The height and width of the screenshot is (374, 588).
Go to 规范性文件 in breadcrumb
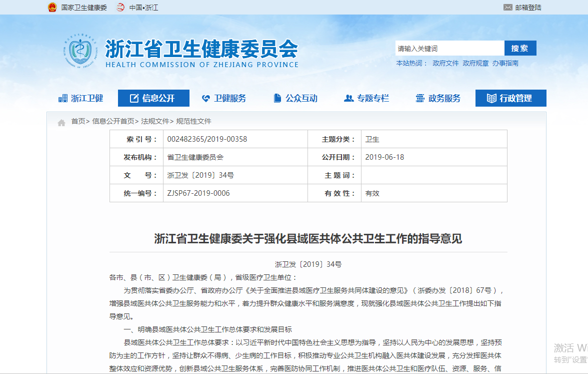[x=193, y=121]
